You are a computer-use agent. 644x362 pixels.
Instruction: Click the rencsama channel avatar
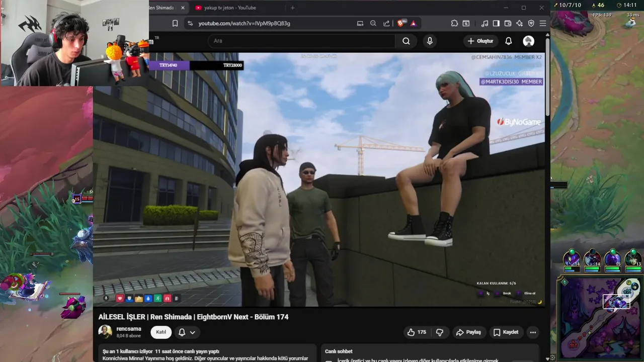click(x=105, y=332)
